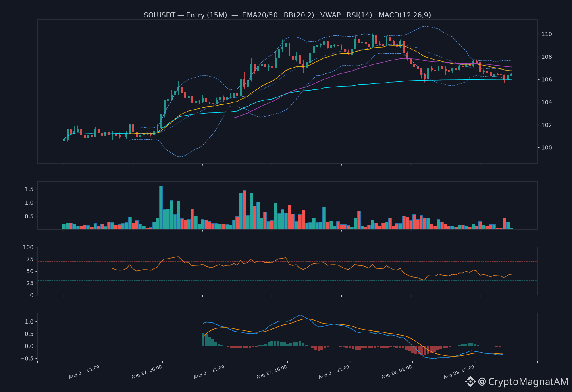Click the Aug 28, 07:00 time label
Viewport: 572px width, 392px height.
coord(459,372)
